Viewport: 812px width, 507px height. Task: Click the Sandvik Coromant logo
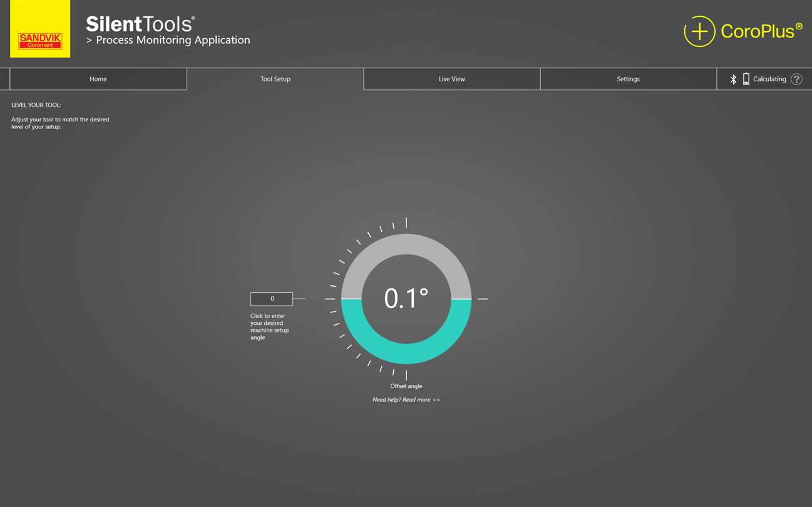pos(40,29)
